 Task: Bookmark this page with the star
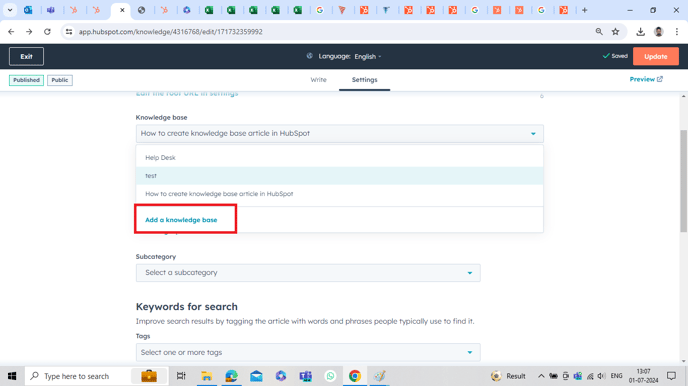tap(616, 32)
